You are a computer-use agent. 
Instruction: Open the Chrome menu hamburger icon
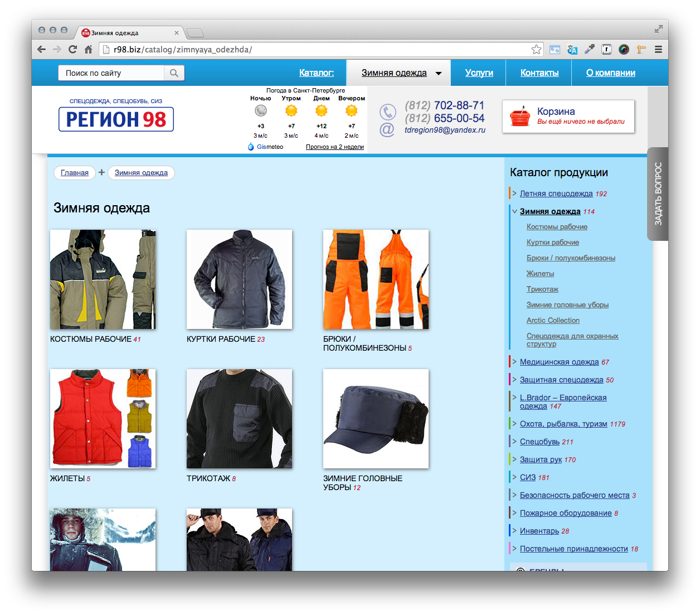tap(658, 50)
